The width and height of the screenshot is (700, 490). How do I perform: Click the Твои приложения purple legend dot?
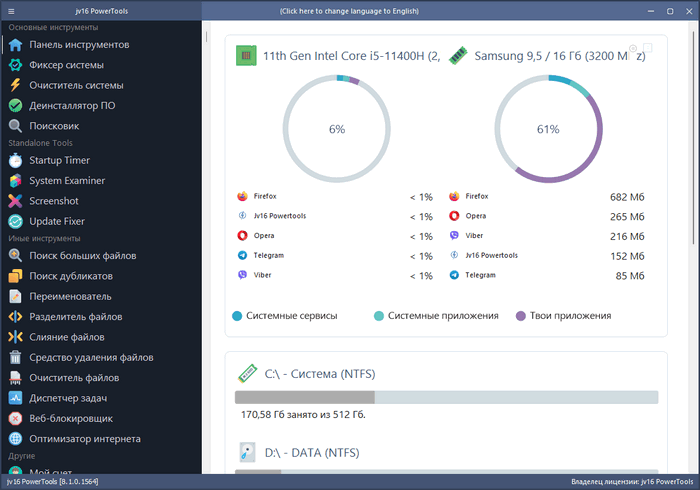click(x=521, y=316)
